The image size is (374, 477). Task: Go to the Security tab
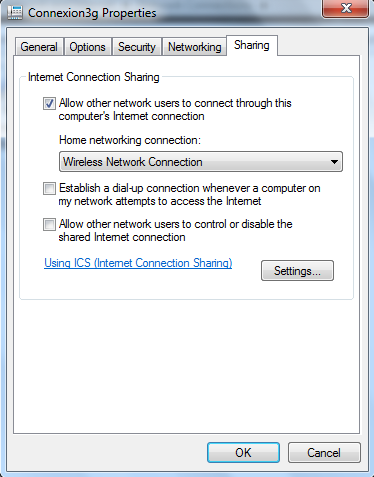137,47
